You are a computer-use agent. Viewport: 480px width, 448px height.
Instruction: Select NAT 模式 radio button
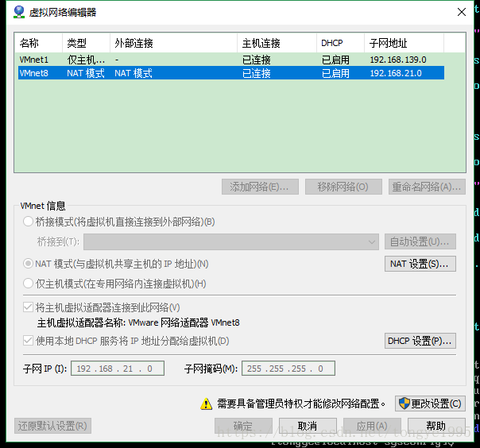point(28,264)
